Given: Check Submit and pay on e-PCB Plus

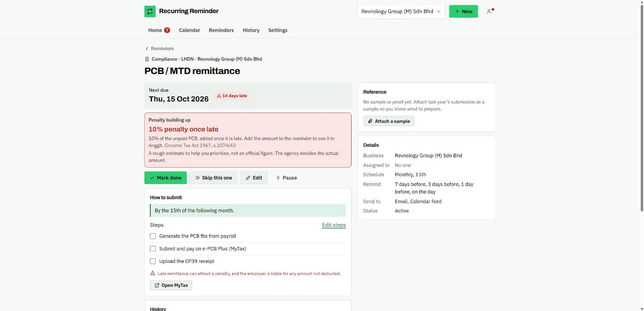Looking at the screenshot, I should [153, 249].
